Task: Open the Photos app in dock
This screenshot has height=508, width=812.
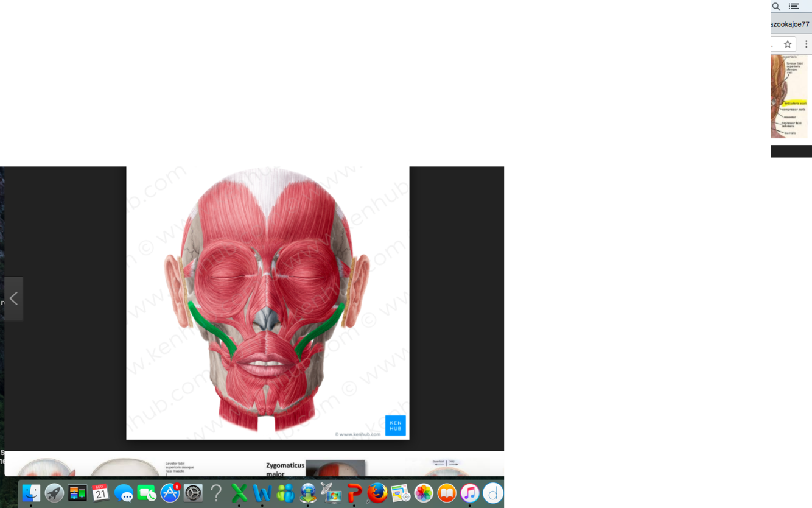Action: tap(424, 493)
